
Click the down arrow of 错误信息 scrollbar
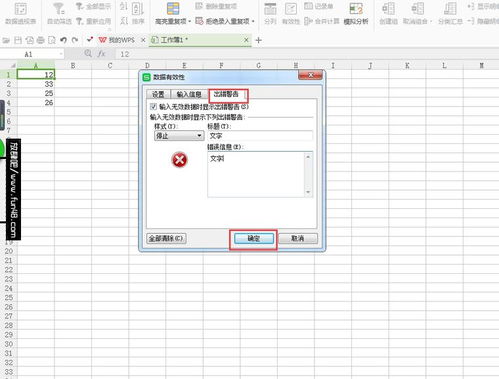(x=308, y=192)
